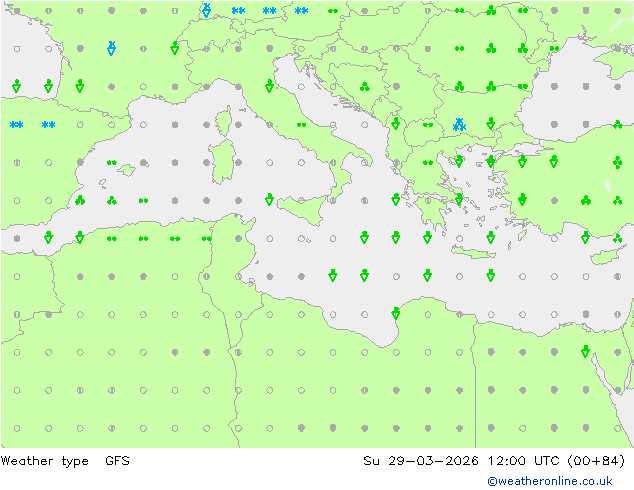Click the 'Weather type' caption text

(44, 461)
